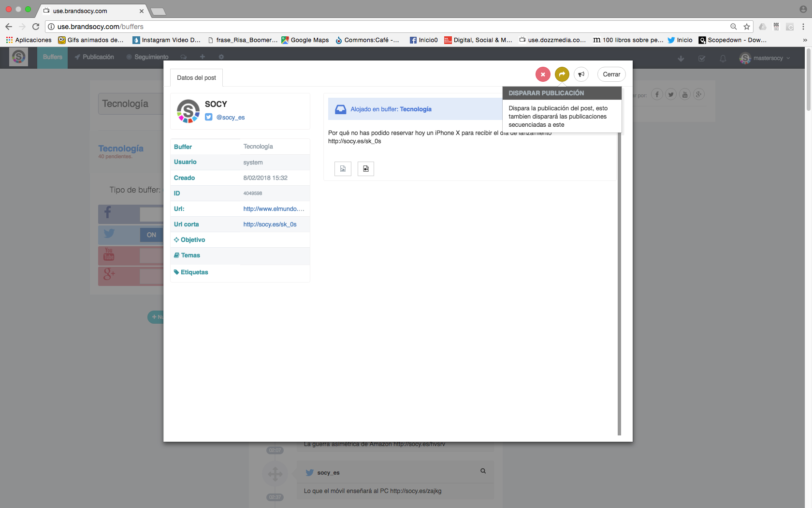The height and width of the screenshot is (508, 812).
Task: Click the red delete post icon
Action: point(543,75)
